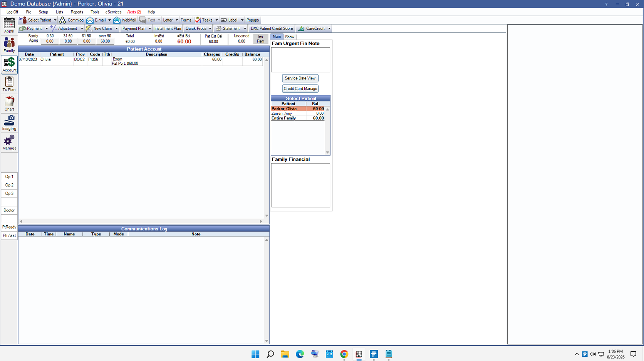
Task: Open the Appts module
Action: coord(9,25)
